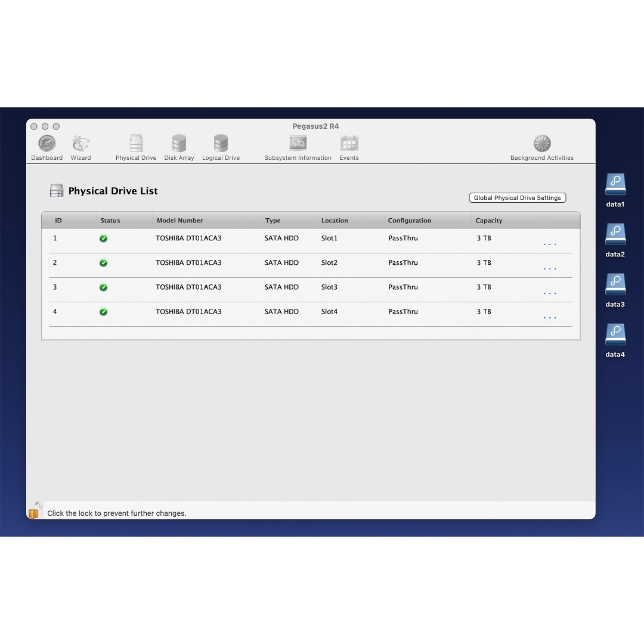This screenshot has height=644, width=644.
Task: Select data2 desktop volume icon
Action: [x=615, y=234]
